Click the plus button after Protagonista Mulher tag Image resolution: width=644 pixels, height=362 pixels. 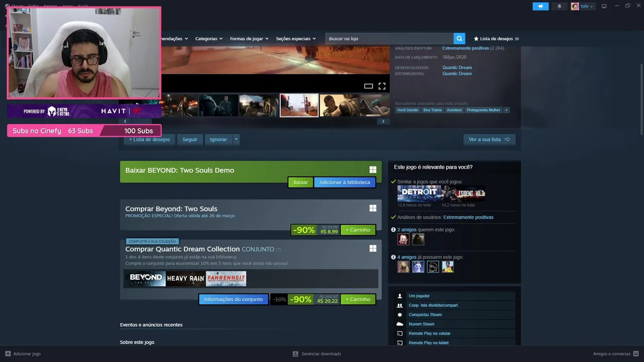pos(506,110)
